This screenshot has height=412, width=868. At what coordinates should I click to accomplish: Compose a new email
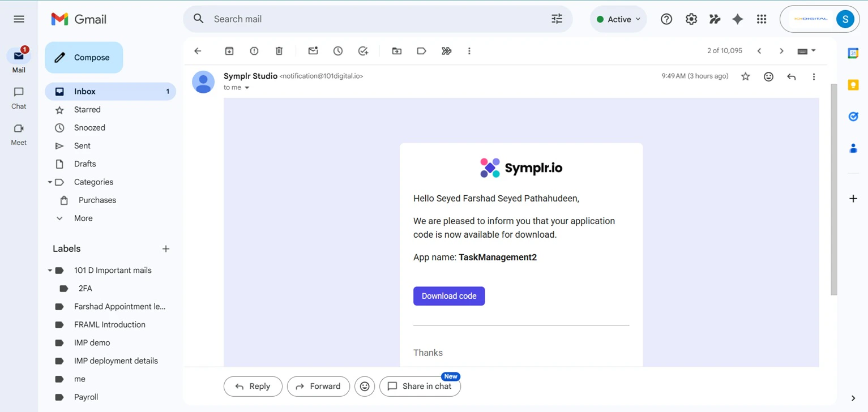point(84,58)
